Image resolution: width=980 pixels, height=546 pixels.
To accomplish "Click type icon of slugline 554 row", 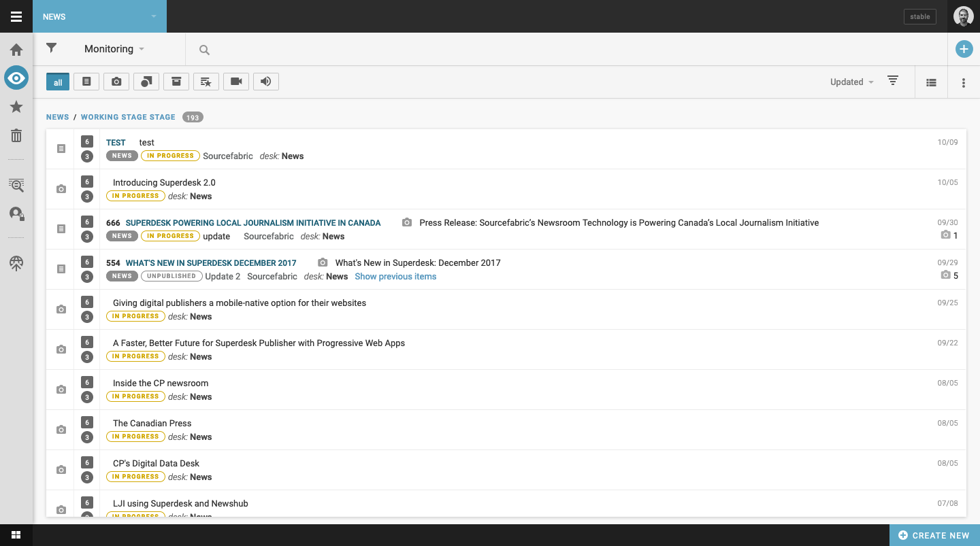I will (x=61, y=269).
